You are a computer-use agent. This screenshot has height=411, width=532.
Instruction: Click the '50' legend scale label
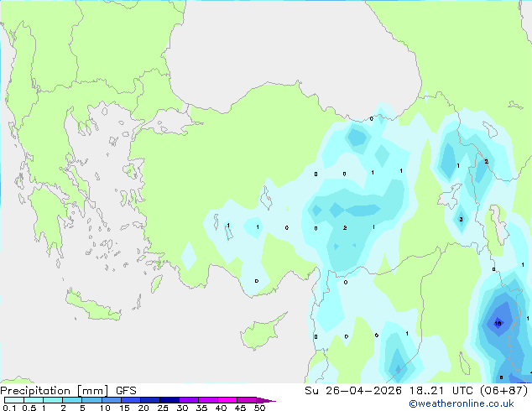(x=259, y=408)
